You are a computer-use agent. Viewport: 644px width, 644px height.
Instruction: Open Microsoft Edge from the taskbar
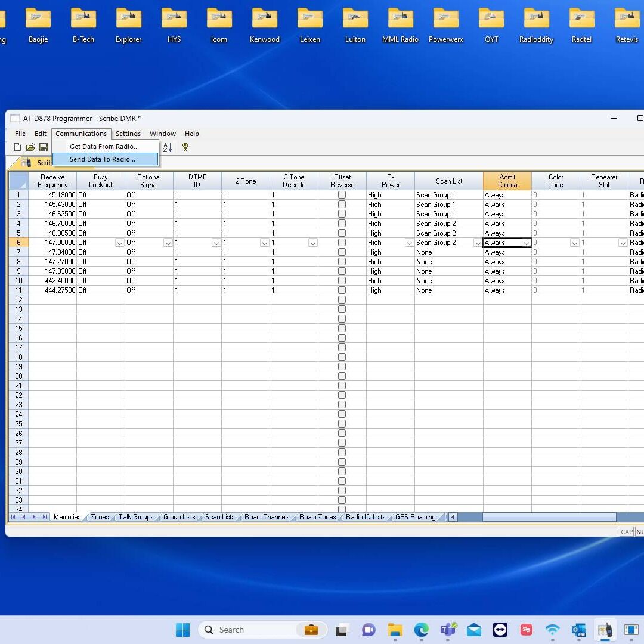[422, 630]
